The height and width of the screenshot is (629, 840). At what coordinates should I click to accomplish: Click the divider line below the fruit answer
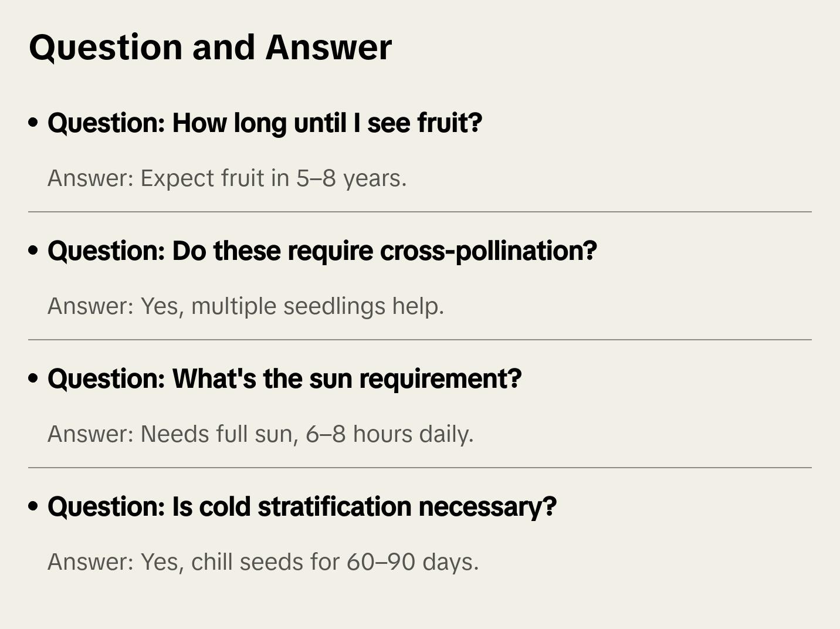420,212
